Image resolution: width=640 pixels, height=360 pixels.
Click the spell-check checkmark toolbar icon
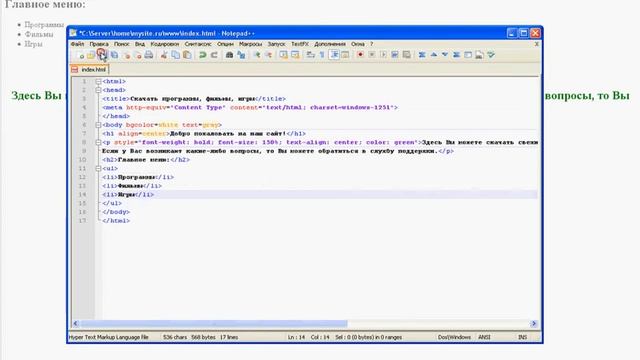[491, 55]
